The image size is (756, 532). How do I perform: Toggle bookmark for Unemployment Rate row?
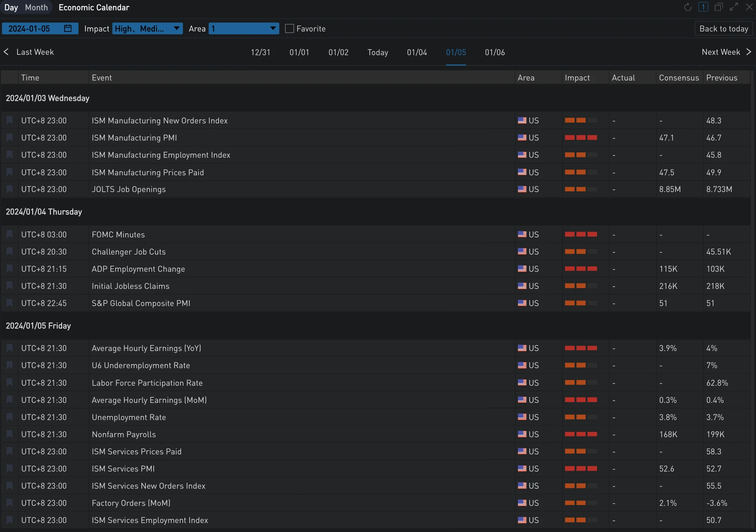(x=9, y=417)
